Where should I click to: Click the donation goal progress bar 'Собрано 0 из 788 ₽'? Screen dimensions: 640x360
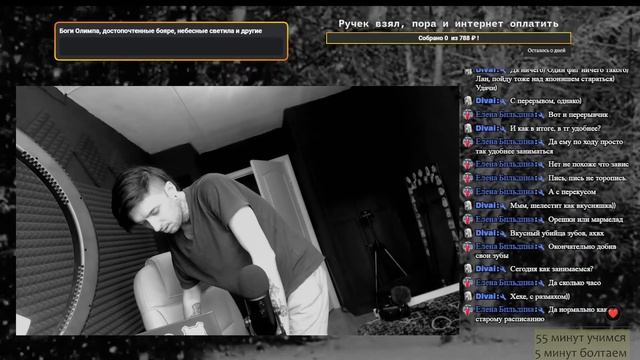(448, 38)
